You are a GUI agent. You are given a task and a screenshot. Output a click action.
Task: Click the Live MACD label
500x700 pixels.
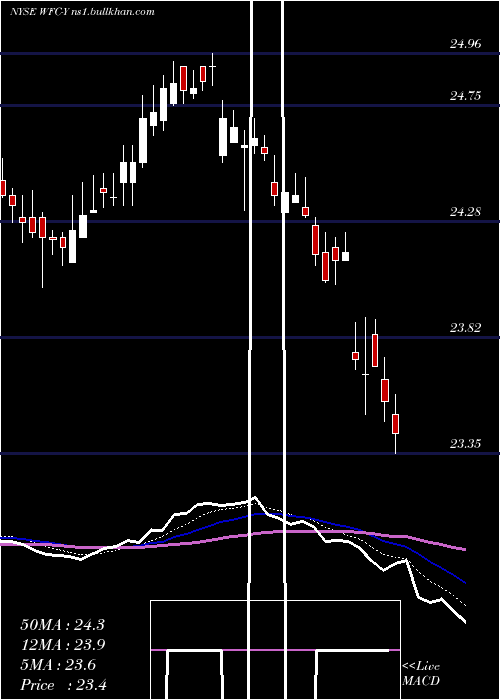pos(421,673)
